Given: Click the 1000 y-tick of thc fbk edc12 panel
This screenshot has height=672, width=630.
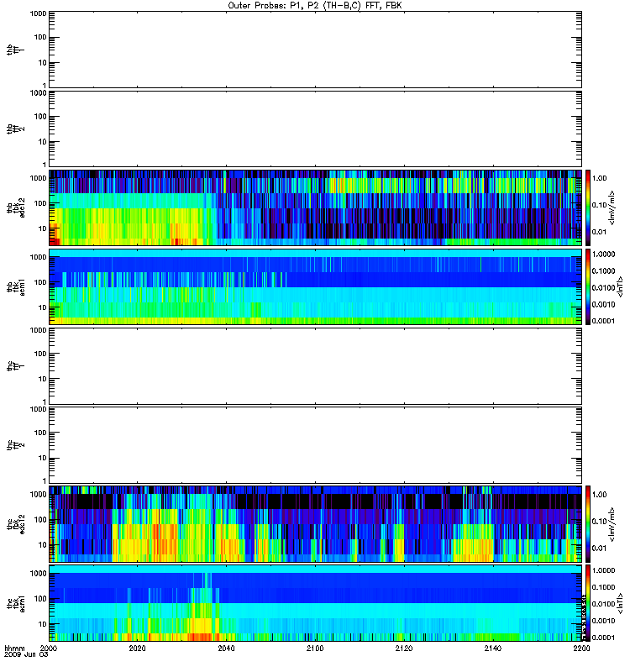Looking at the screenshot, I should tap(38, 494).
